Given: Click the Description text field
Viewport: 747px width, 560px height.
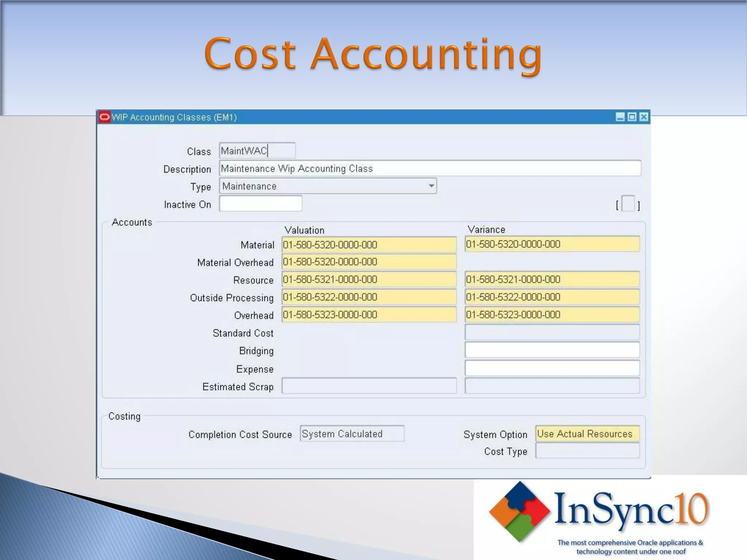Looking at the screenshot, I should point(430,168).
